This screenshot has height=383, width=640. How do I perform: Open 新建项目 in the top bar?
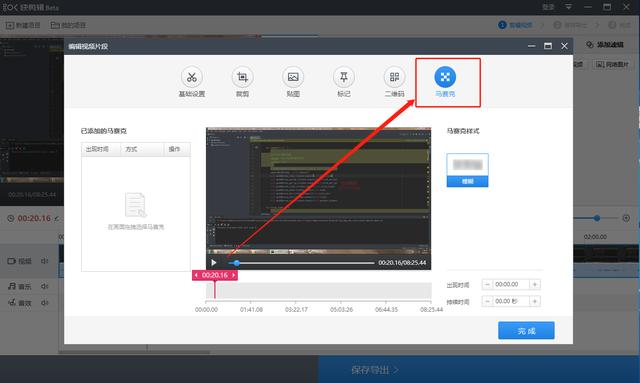[23, 25]
